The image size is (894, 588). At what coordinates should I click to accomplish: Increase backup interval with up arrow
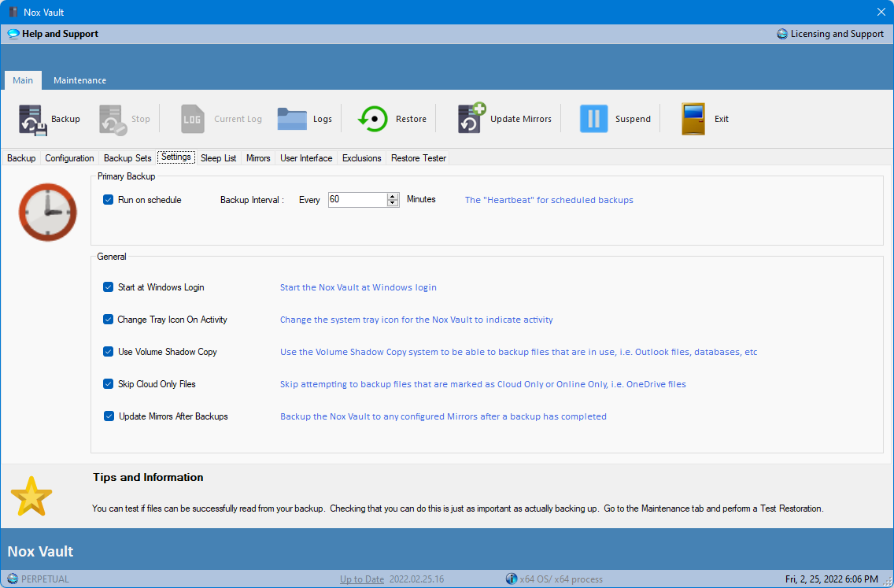coord(392,196)
